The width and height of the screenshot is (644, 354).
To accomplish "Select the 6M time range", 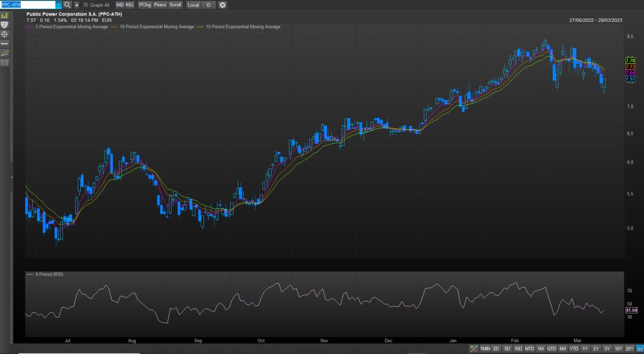I will 562,349.
